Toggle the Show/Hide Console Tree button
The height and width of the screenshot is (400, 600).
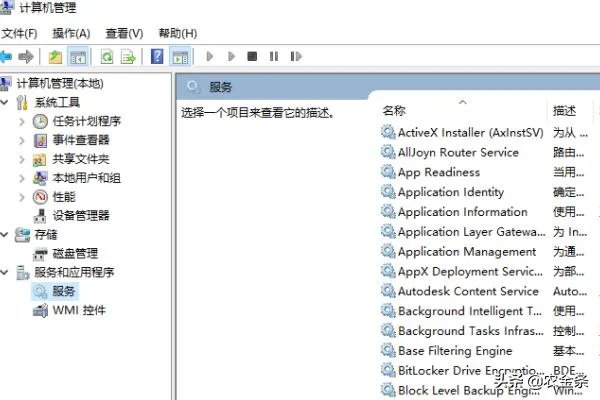(x=77, y=57)
